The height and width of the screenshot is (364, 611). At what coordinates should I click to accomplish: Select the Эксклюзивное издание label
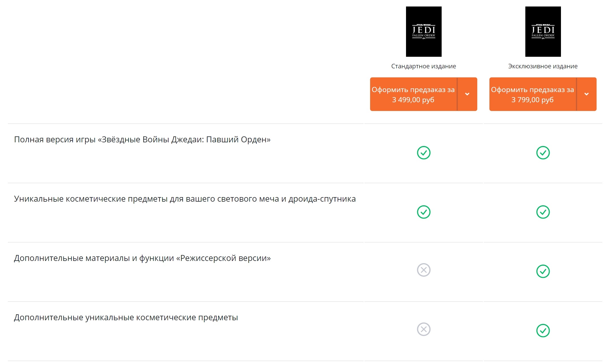(543, 66)
